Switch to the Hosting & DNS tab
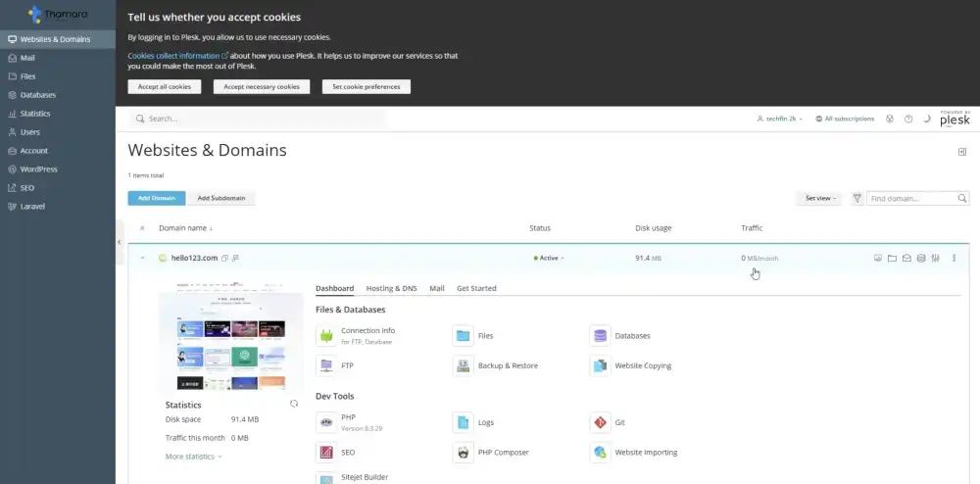The image size is (980, 484). [x=391, y=288]
